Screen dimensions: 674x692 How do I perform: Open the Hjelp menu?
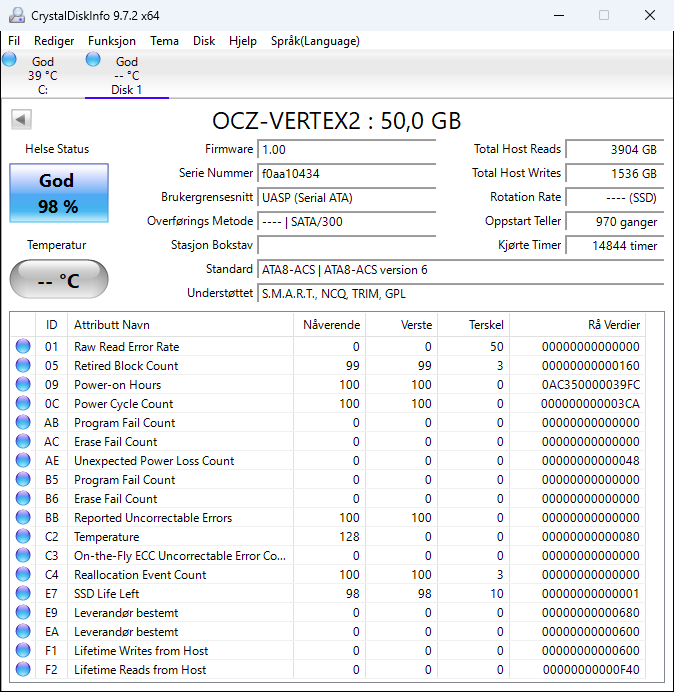pyautogui.click(x=243, y=41)
